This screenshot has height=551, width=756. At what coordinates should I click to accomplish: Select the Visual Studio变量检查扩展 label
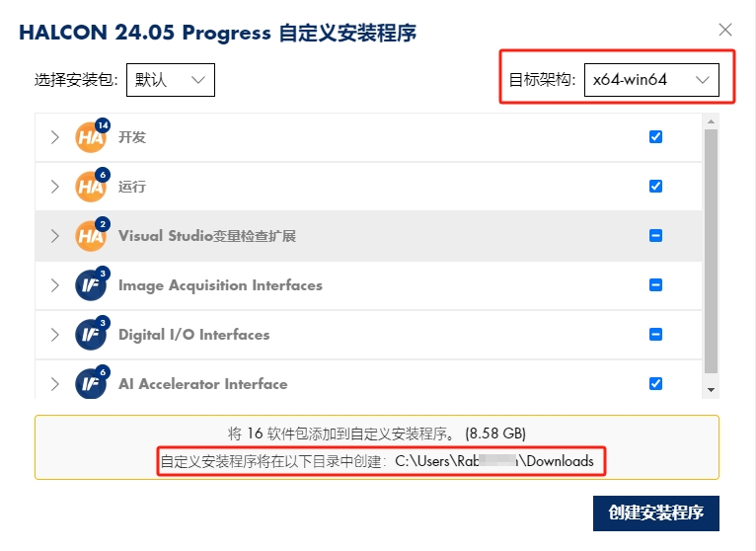click(207, 236)
